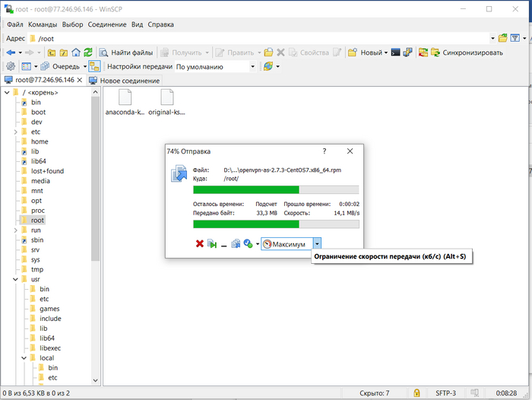This screenshot has width=532, height=400.
Task: Click the skip file icon in the transfer dialog
Action: pos(212,244)
